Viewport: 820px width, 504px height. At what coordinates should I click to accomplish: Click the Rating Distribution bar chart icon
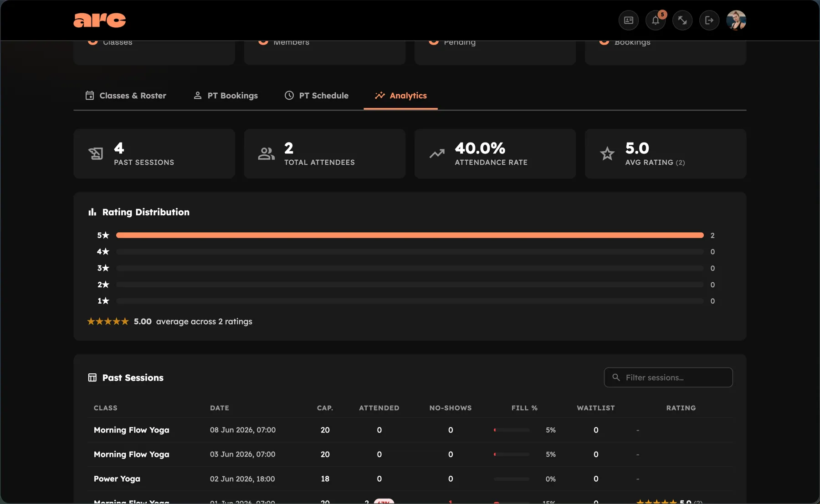click(x=92, y=212)
